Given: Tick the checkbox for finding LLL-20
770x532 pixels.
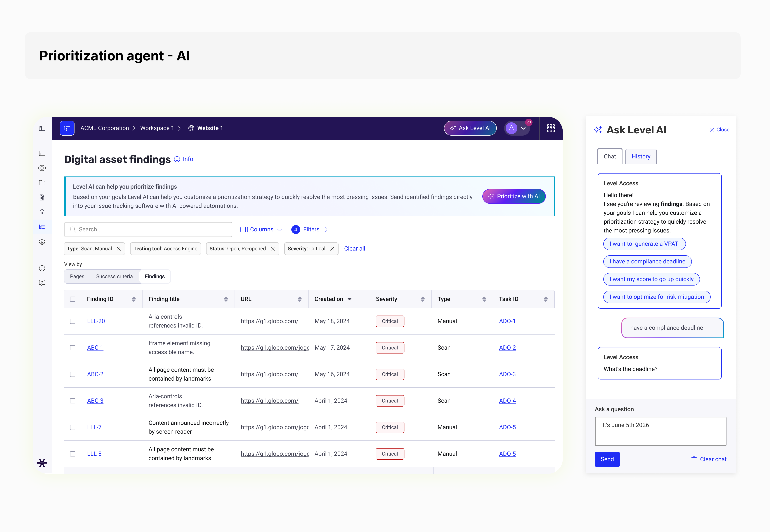Looking at the screenshot, I should pyautogui.click(x=73, y=321).
